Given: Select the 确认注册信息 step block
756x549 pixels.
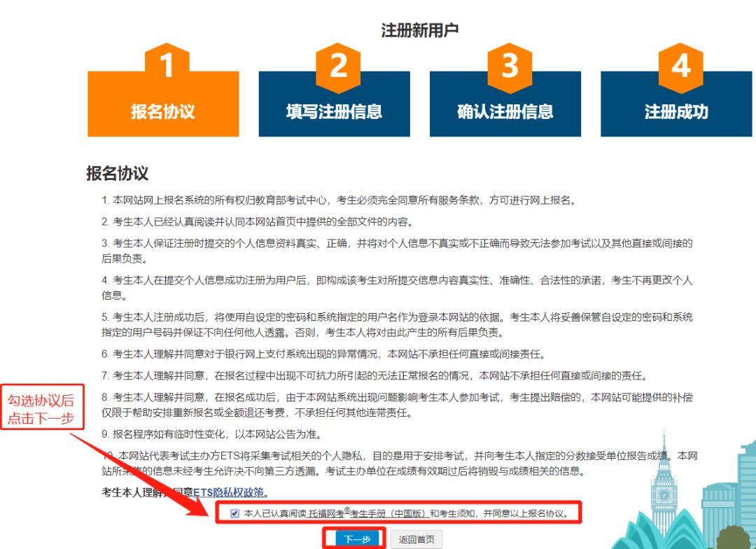Looking at the screenshot, I should pos(505,112).
